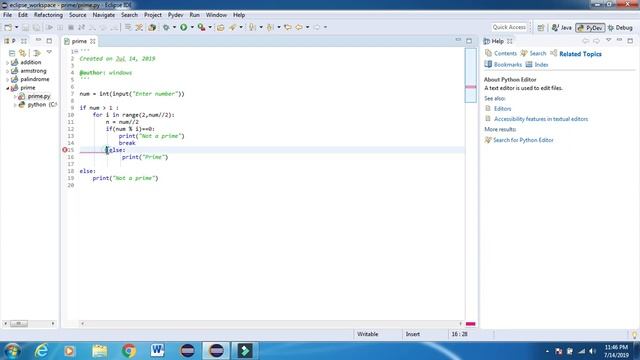The width and height of the screenshot is (640, 360).
Task: Click the PyDev globe toolbar icon
Action: point(152,27)
